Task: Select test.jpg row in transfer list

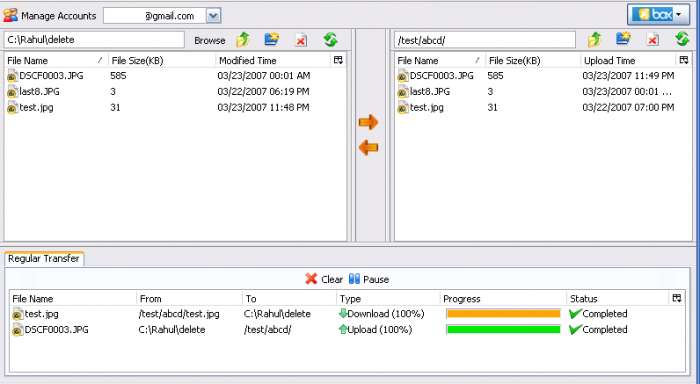Action: (x=347, y=314)
